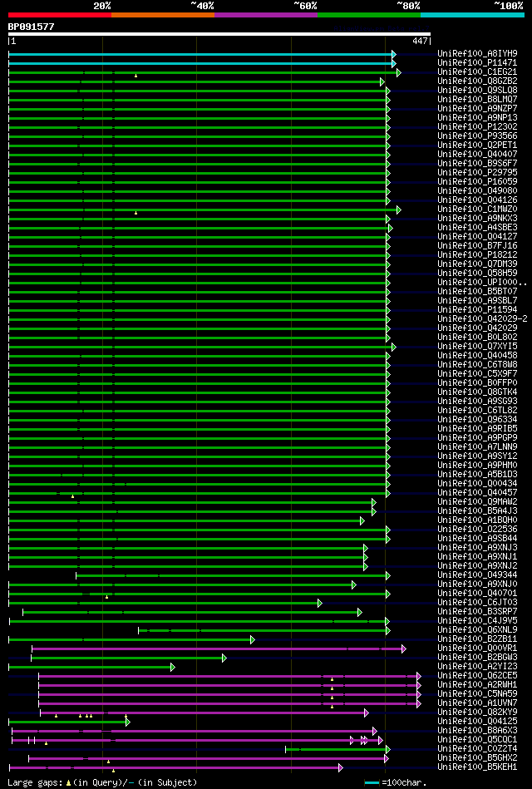The width and height of the screenshot is (532, 789).
Task: Click the BP091577 query name label
Action: (x=32, y=27)
